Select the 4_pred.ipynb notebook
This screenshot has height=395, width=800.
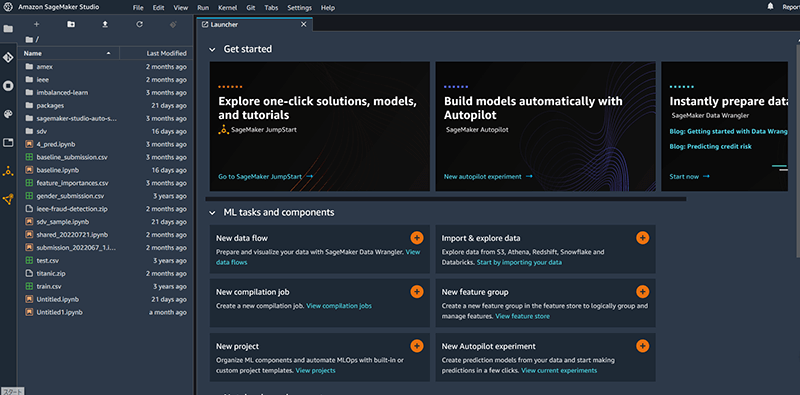point(106,144)
